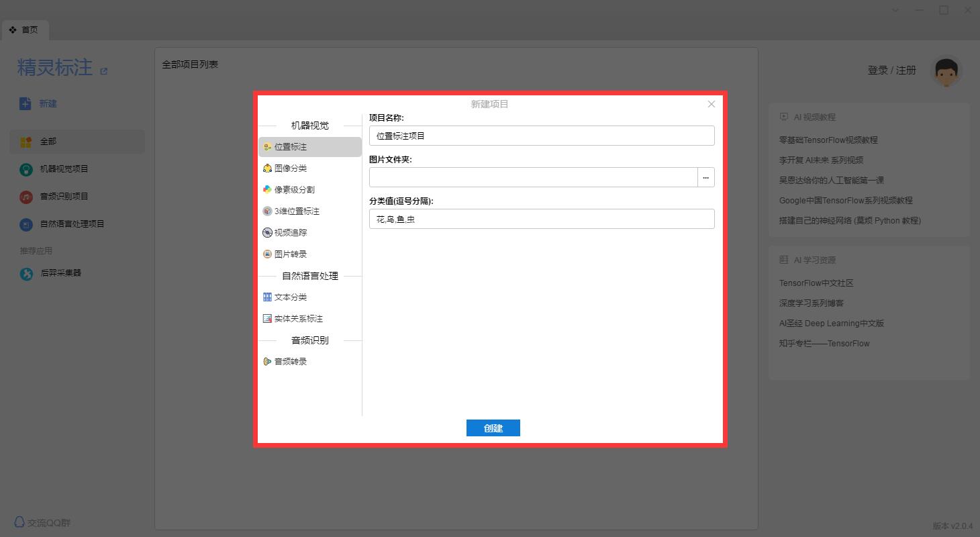Viewport: 980px width, 537px height.
Task: Click the 创建 button
Action: point(493,428)
